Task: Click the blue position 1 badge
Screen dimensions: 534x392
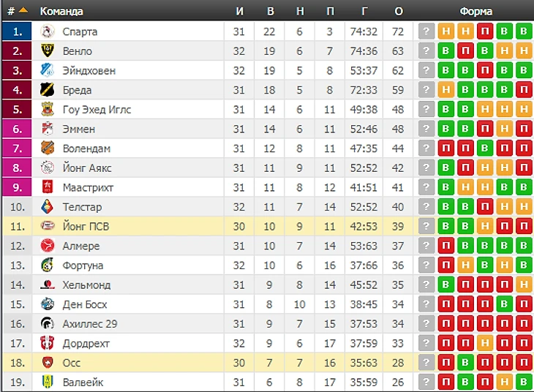Action: [17, 31]
